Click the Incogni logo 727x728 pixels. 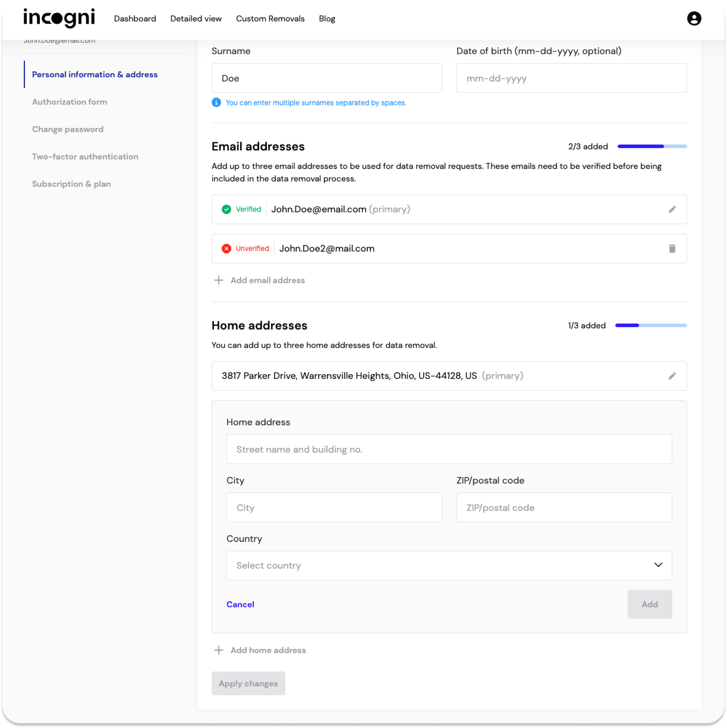click(x=59, y=18)
